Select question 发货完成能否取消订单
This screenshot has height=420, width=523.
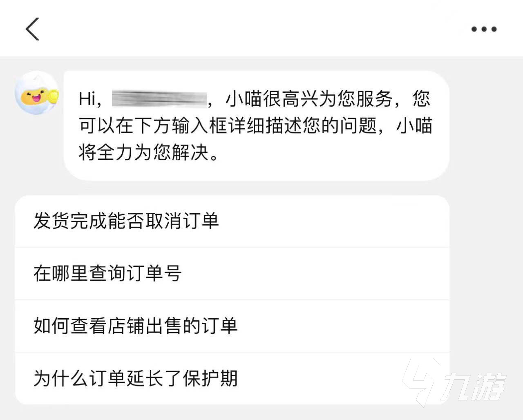pyautogui.click(x=127, y=221)
